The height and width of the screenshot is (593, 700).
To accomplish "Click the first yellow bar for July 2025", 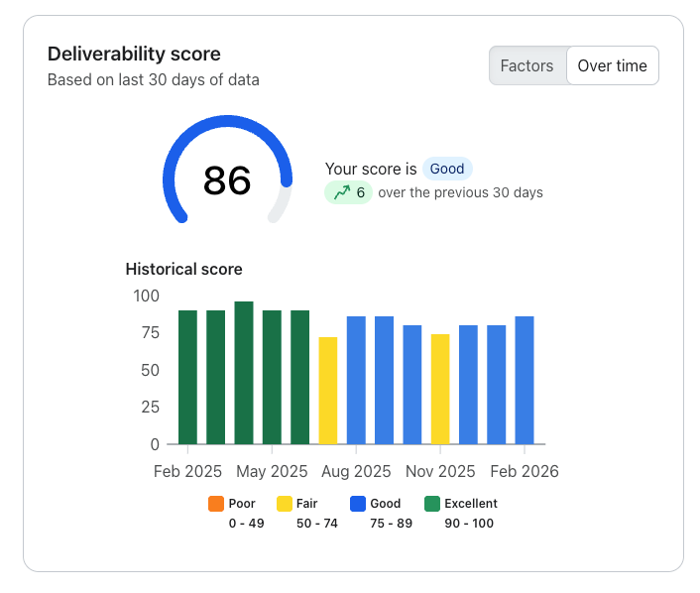I will 328,391.
